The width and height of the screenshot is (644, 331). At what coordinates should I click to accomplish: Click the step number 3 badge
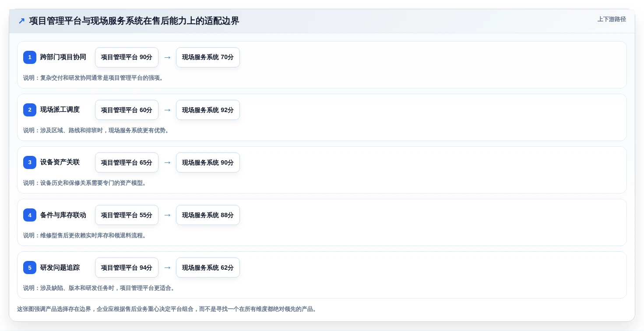point(30,162)
